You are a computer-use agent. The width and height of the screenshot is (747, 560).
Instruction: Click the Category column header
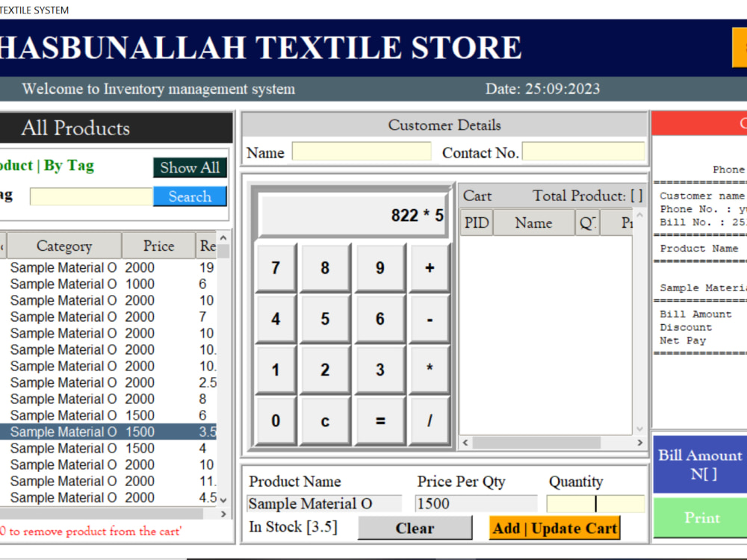[64, 246]
